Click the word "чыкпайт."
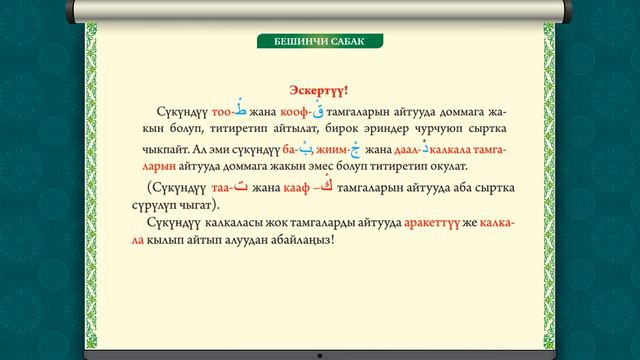The width and height of the screenshot is (640, 360). point(166,150)
